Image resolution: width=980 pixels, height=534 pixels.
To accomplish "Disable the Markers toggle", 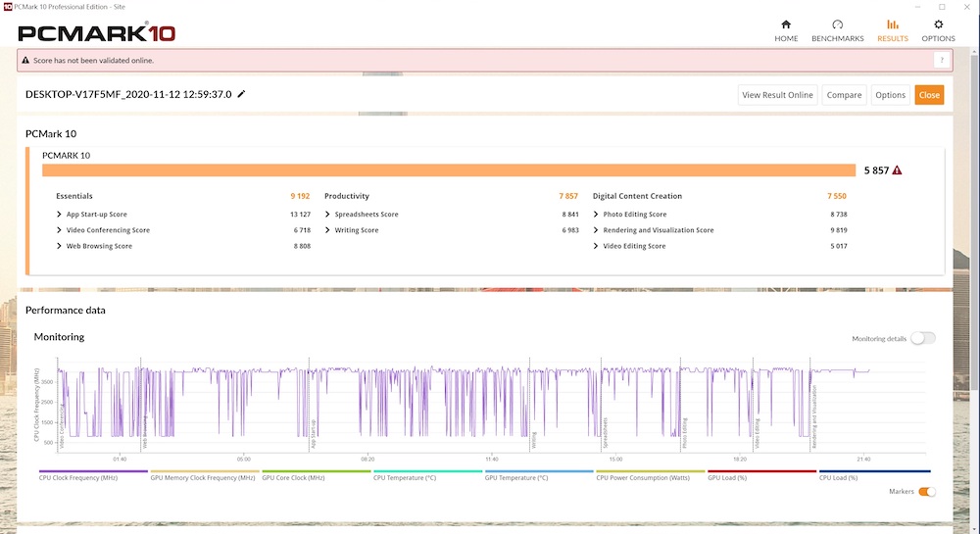I will tap(926, 492).
